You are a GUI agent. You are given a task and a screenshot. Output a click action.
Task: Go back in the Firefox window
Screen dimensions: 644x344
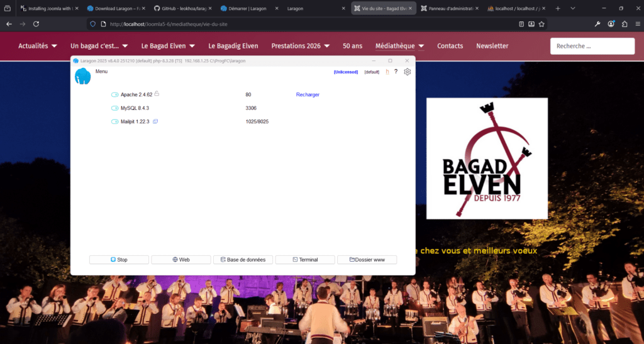(x=9, y=25)
